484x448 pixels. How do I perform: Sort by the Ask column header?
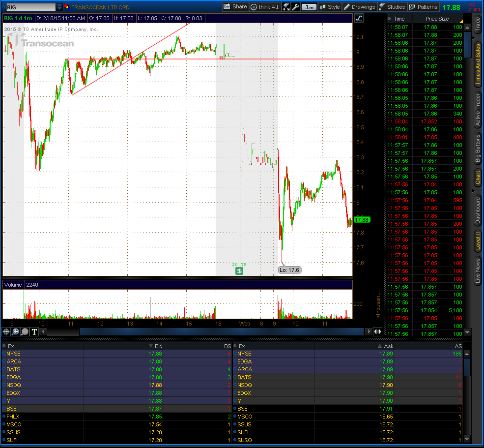click(354, 346)
